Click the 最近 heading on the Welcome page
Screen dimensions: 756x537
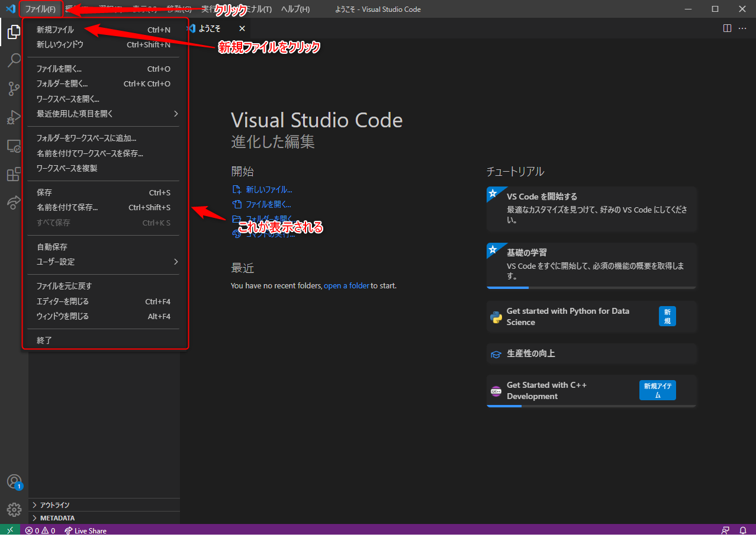tap(243, 268)
